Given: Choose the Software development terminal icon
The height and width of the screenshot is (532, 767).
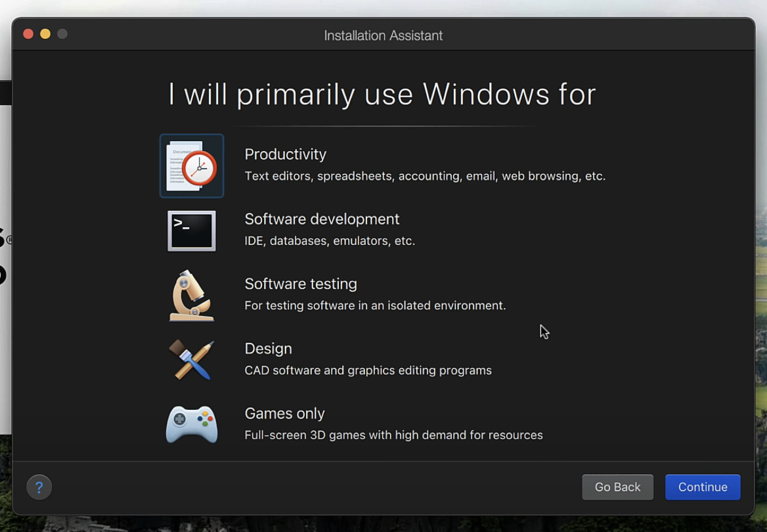Looking at the screenshot, I should (x=192, y=231).
